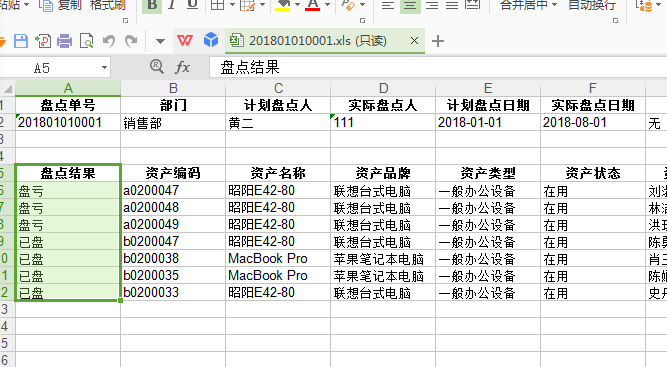Select cell b0200033
Image resolution: width=667 pixels, height=367 pixels.
173,293
